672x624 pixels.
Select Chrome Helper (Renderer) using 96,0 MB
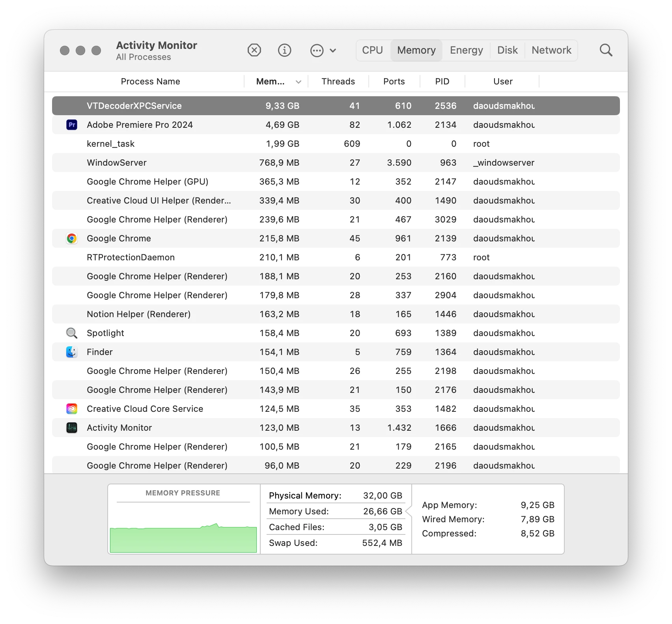click(336, 465)
